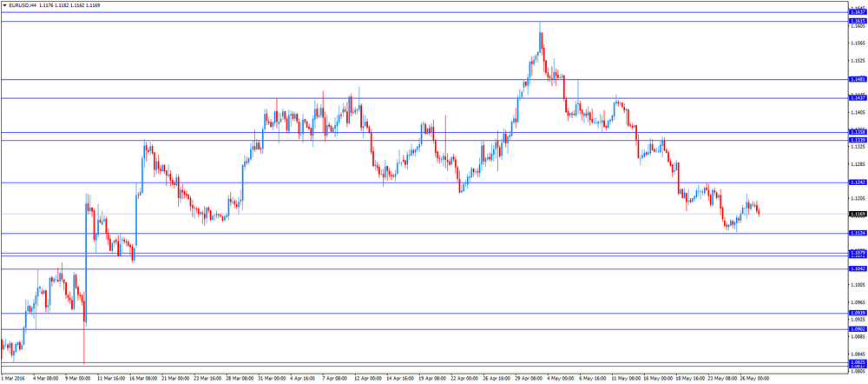868x384 pixels.
Task: Click the 1.0939 price level label
Action: pos(857,313)
